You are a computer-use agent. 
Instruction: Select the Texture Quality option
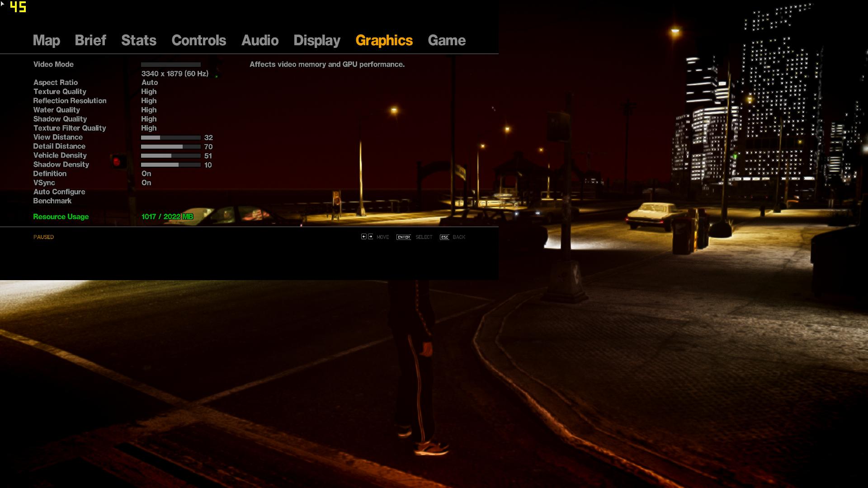pos(60,92)
